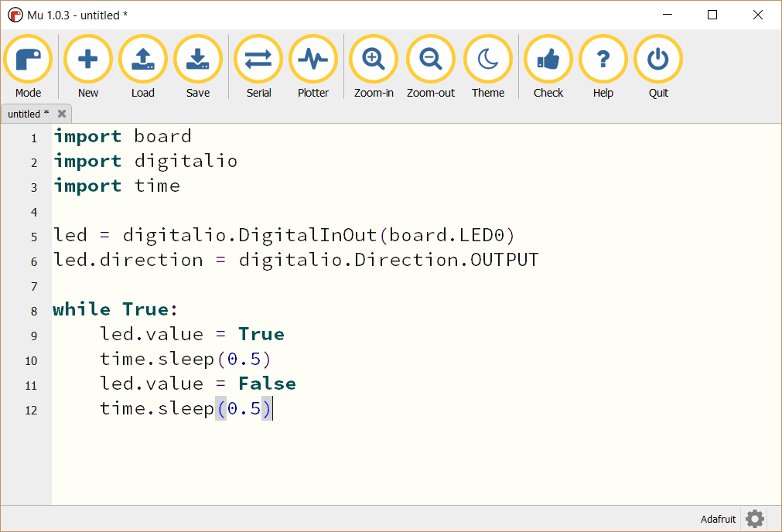Open the Help documentation

[x=603, y=60]
